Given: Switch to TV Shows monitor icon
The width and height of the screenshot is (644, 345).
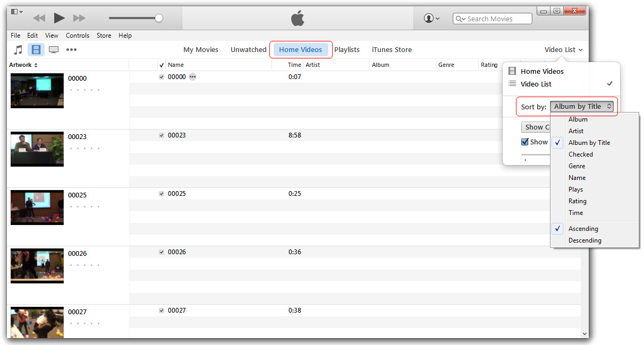Looking at the screenshot, I should (53, 49).
